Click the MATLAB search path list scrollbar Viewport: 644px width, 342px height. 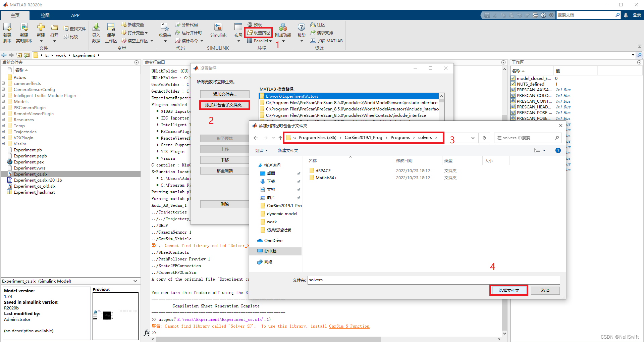442,100
